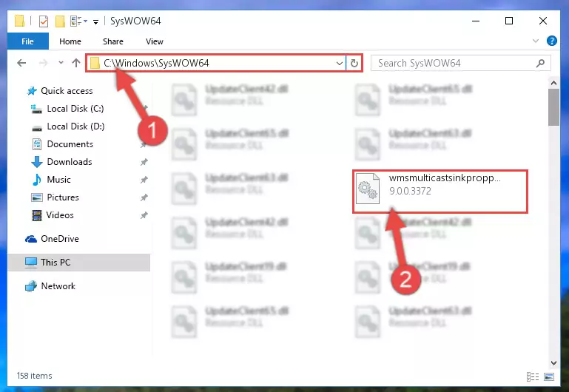
Task: Go forward with the Forward arrow
Action: click(x=43, y=63)
